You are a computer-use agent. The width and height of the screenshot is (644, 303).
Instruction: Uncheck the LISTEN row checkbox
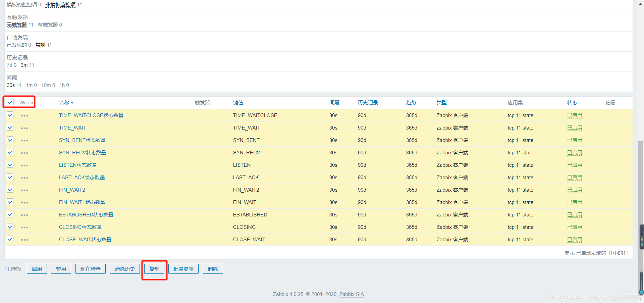10,165
